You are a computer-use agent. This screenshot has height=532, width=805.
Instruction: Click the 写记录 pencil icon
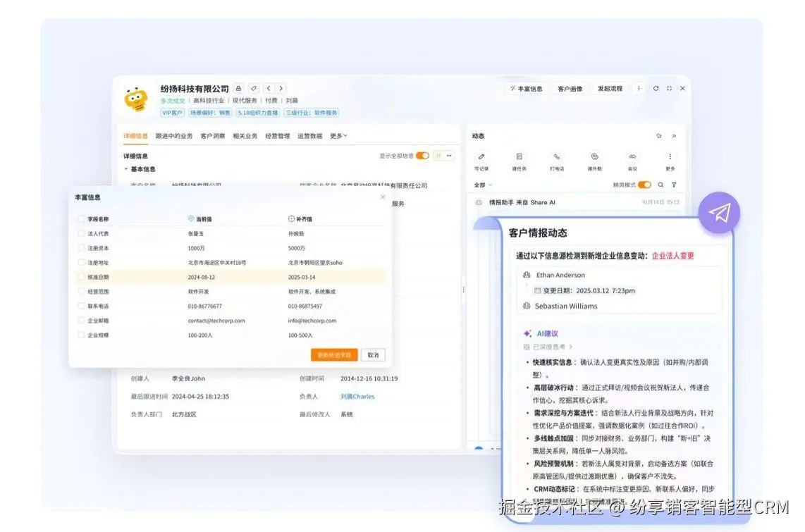481,157
